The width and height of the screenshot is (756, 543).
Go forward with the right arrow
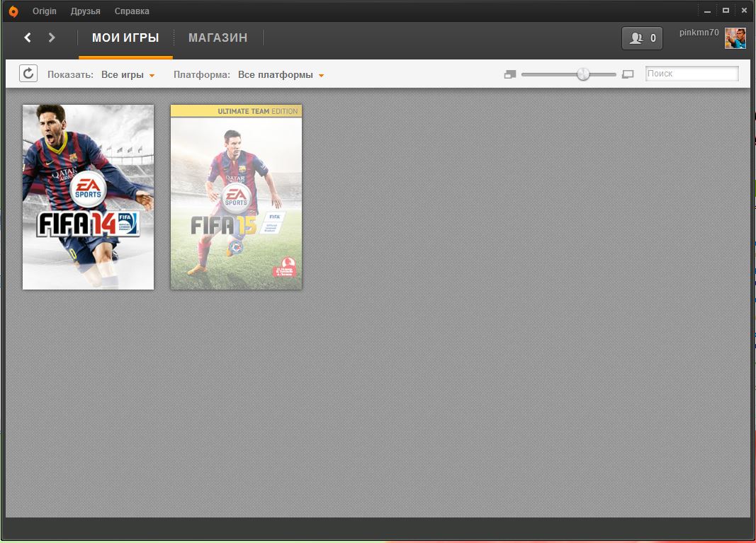(x=52, y=38)
